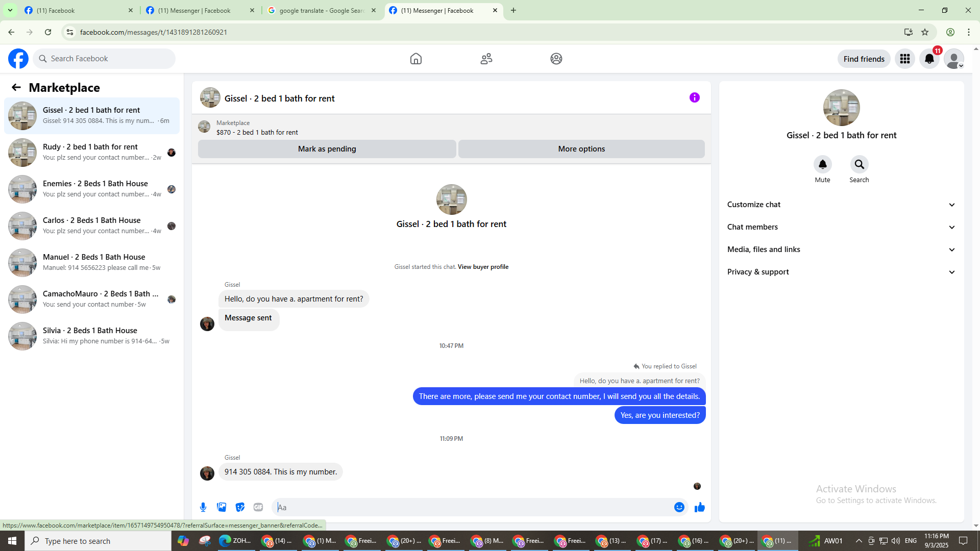Go to the Home feed icon
Screen dimensions: 980x551
pos(416,59)
